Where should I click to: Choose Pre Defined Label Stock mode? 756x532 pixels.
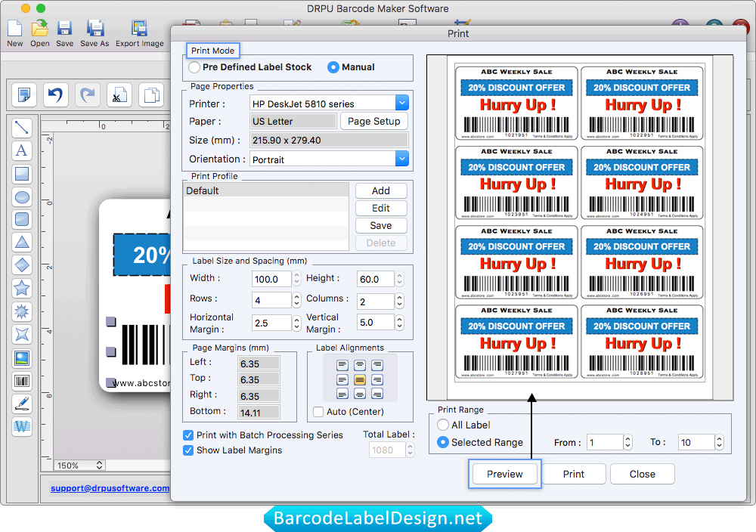pyautogui.click(x=194, y=67)
